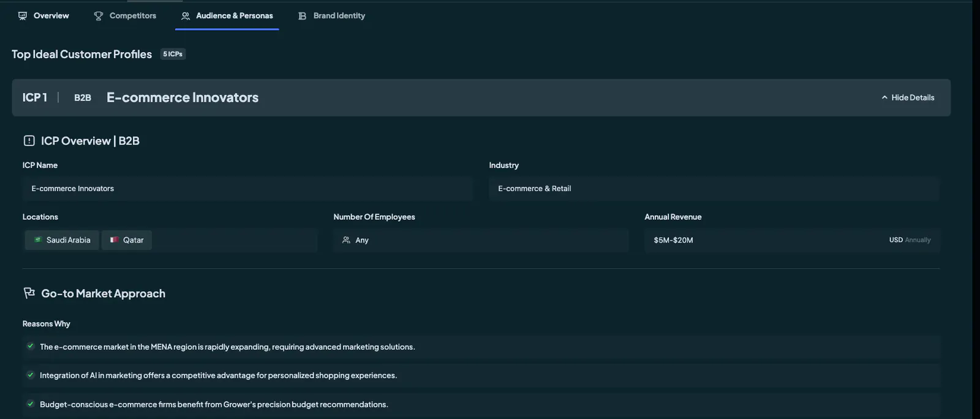Click the Integration of AI in marketing reason

218,376
